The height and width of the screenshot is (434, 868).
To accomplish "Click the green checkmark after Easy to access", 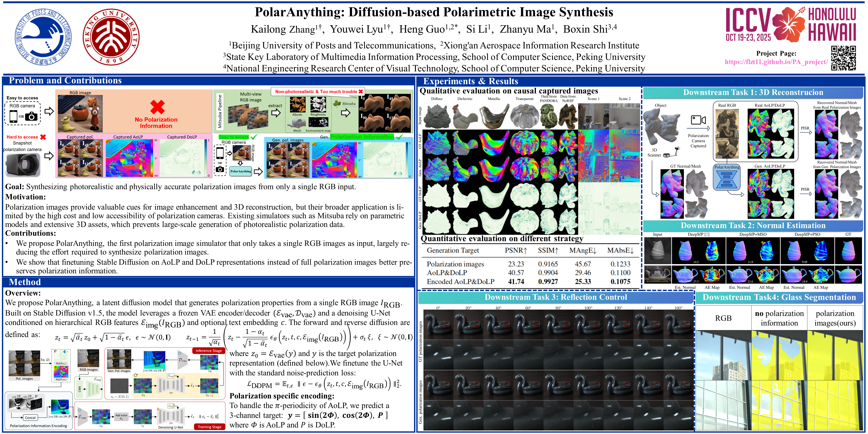I will (x=254, y=137).
